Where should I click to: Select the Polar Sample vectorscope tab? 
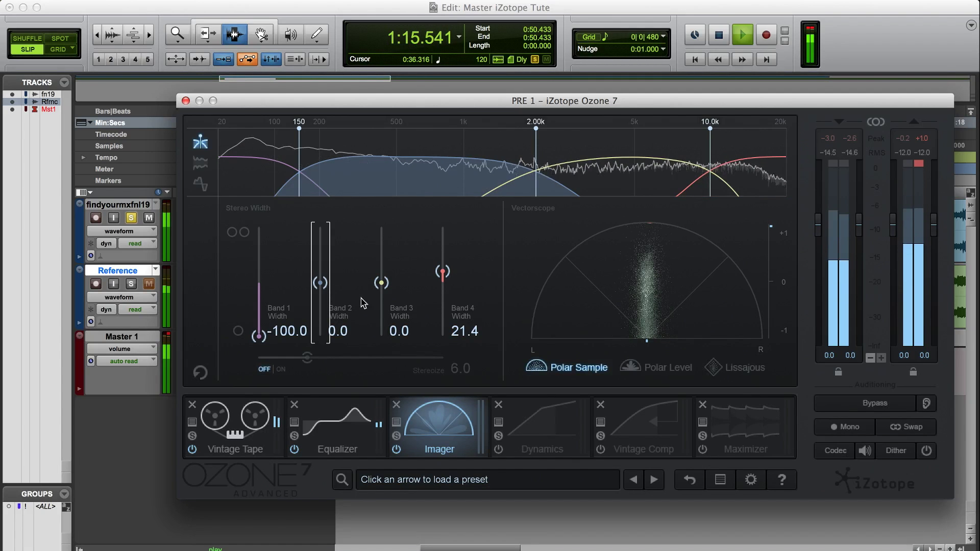pos(567,367)
